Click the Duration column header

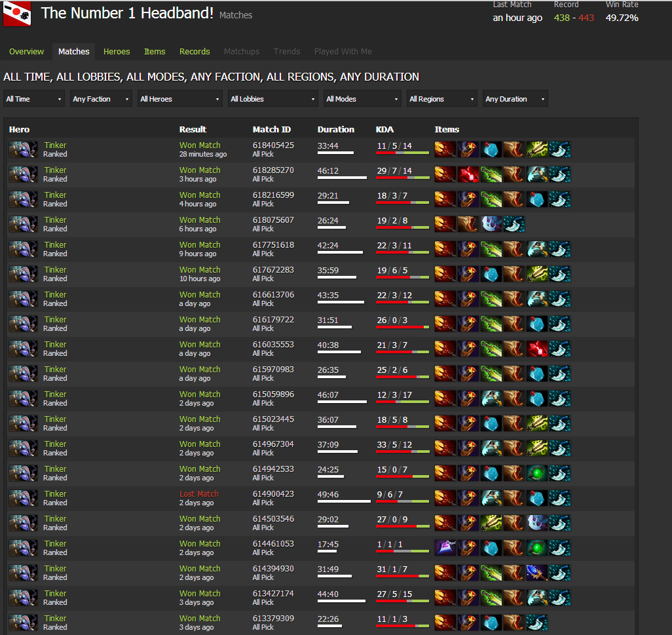[x=335, y=130]
